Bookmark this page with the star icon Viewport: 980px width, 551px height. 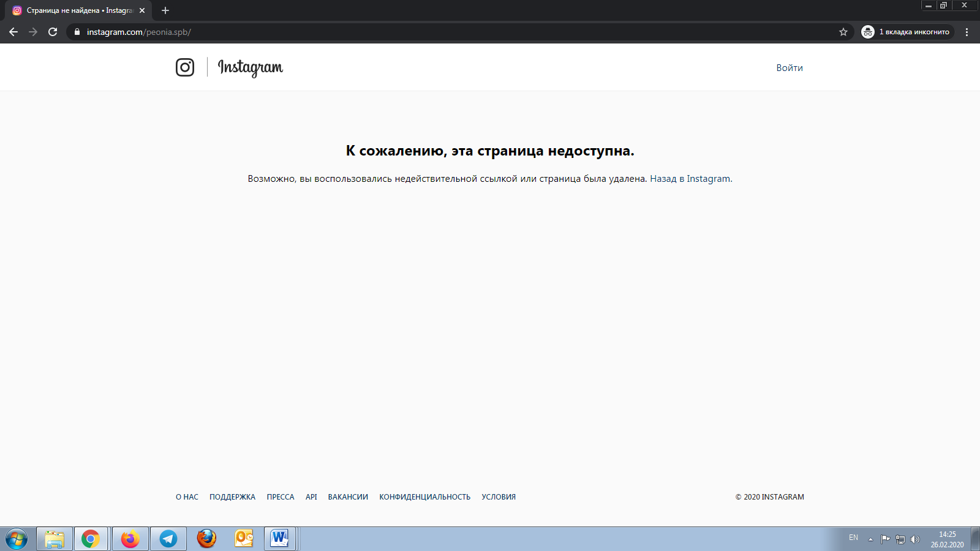tap(843, 32)
